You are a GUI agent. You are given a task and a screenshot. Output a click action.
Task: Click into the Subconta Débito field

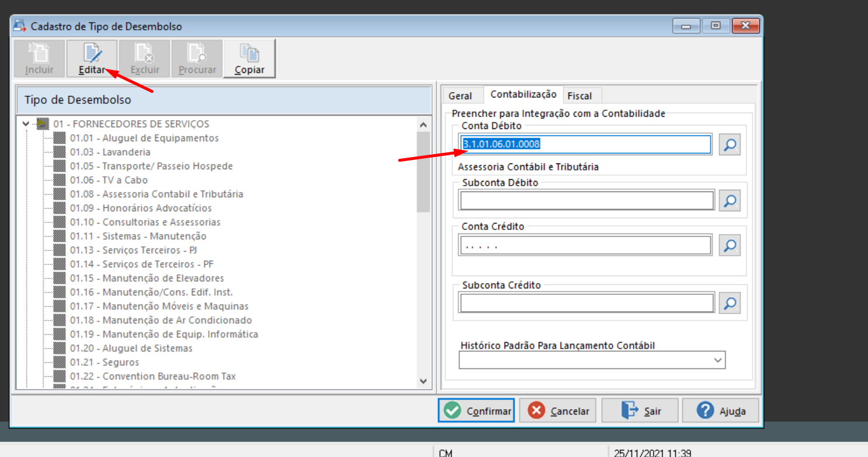click(587, 200)
